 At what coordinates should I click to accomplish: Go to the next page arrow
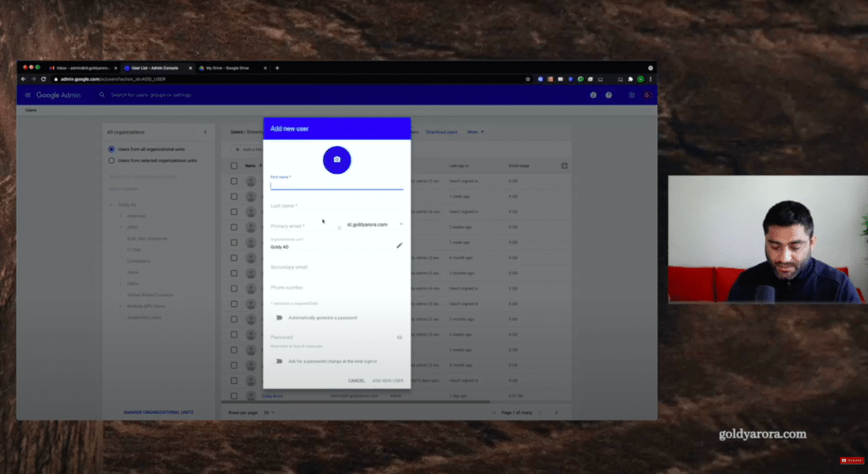556,412
